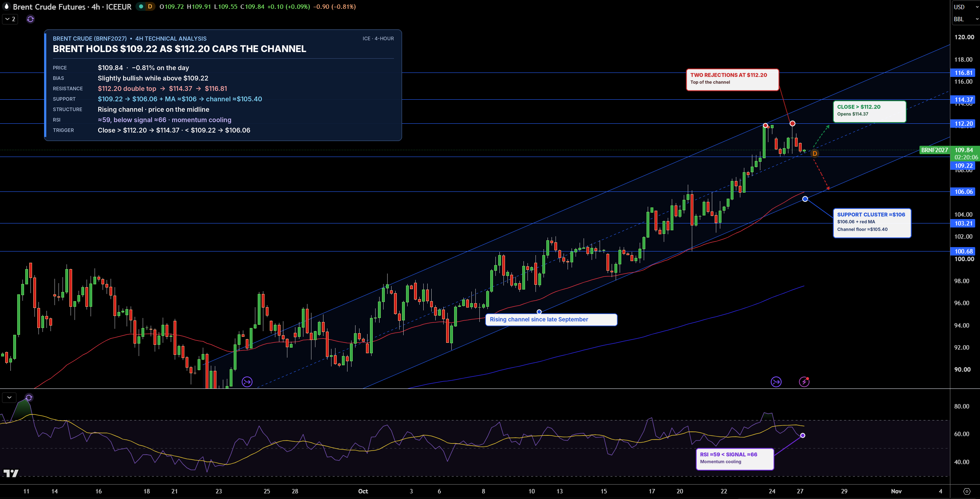This screenshot has height=499, width=980.
Task: Click the RSI line endpoint marker
Action: pos(802,435)
